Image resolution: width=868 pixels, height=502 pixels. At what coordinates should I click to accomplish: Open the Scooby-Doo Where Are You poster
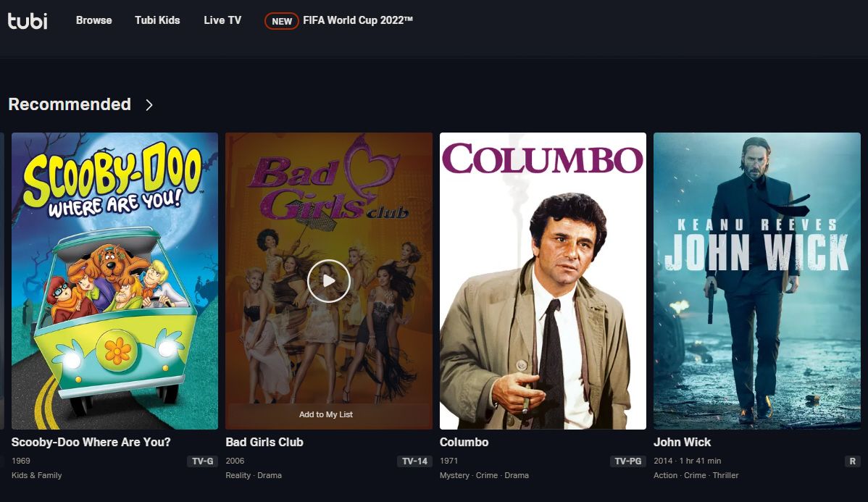[x=114, y=280]
